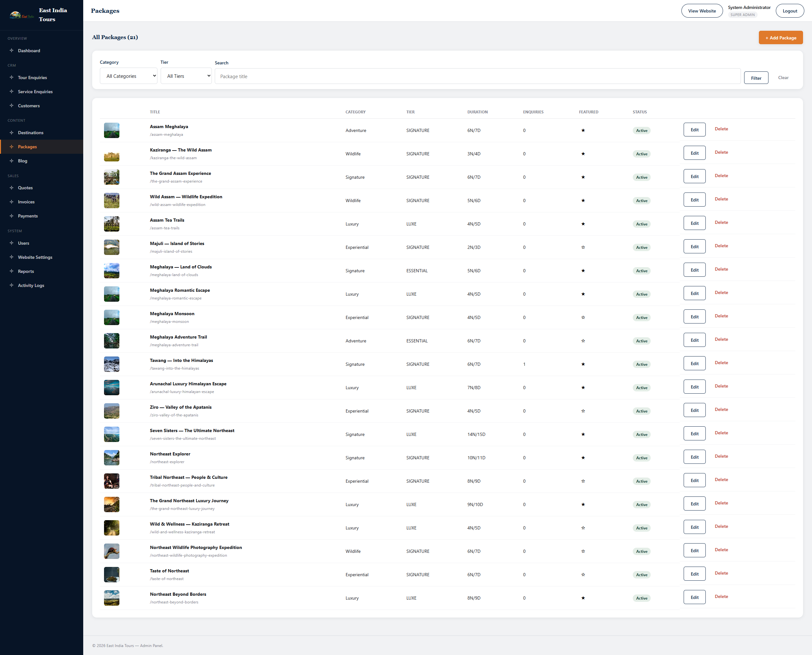Click the Users sidebar icon
This screenshot has width=812, height=655.
tap(12, 243)
